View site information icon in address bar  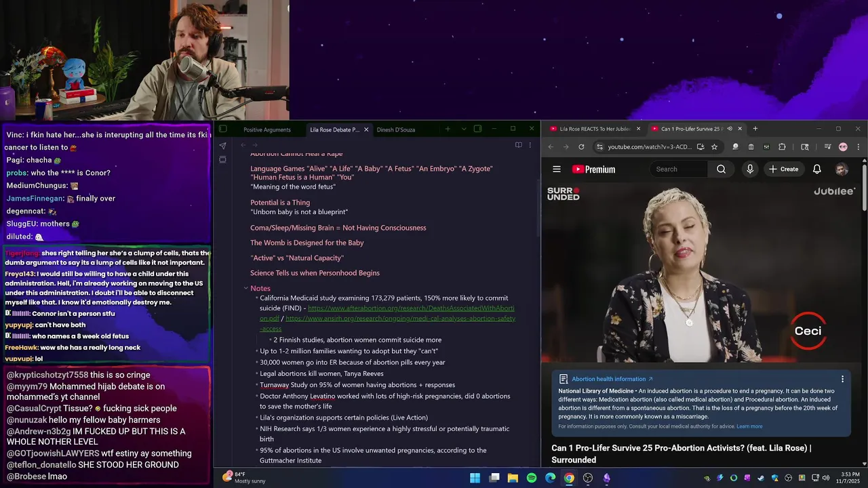pos(599,146)
